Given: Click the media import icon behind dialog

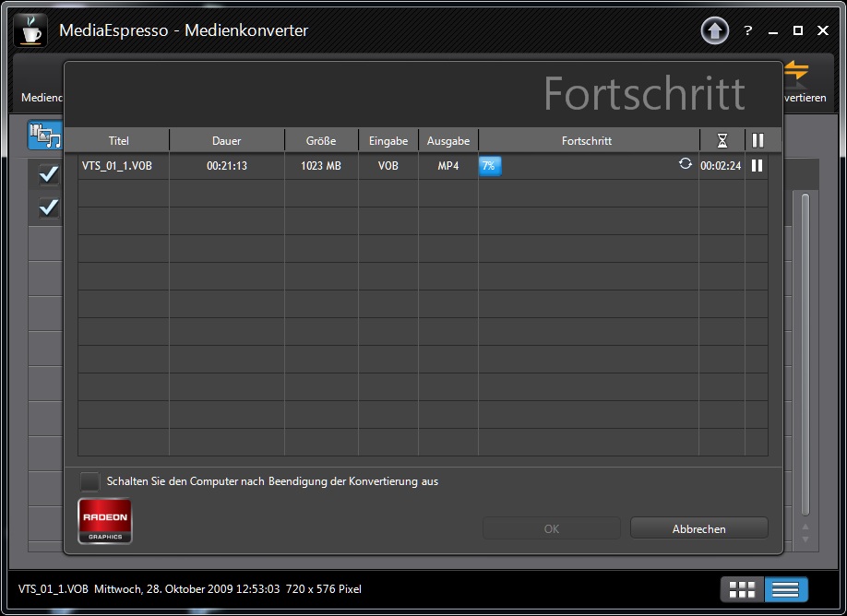Looking at the screenshot, I should point(45,135).
